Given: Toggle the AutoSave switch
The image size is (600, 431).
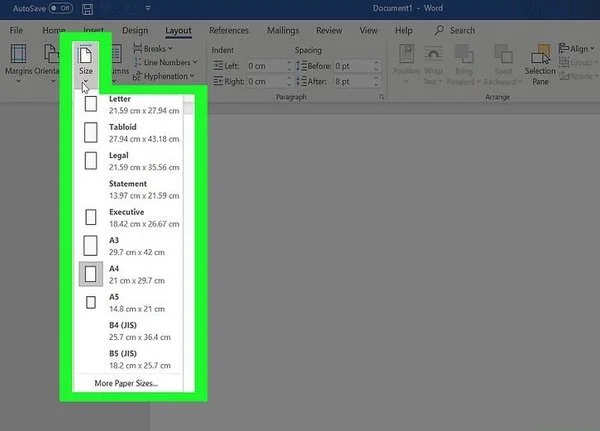Looking at the screenshot, I should [61, 8].
